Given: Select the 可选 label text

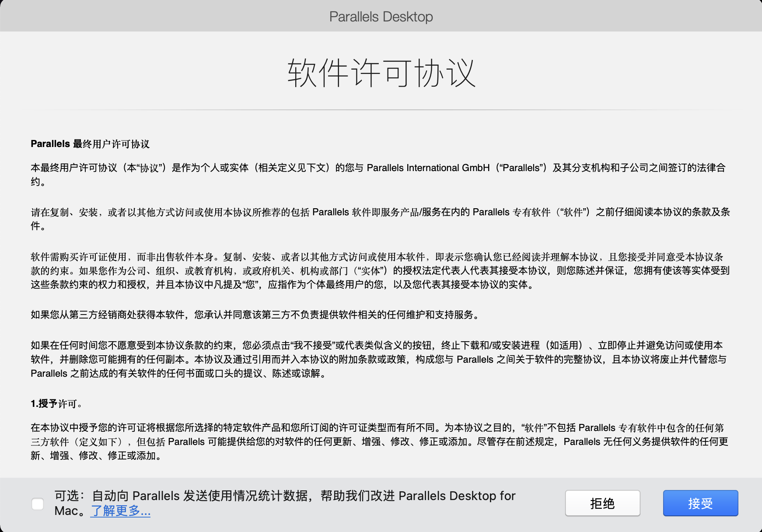Looking at the screenshot, I should point(68,496).
